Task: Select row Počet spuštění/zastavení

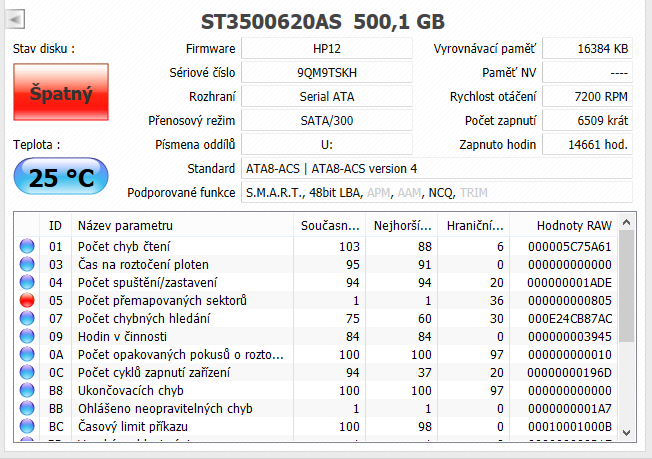Action: point(316,282)
